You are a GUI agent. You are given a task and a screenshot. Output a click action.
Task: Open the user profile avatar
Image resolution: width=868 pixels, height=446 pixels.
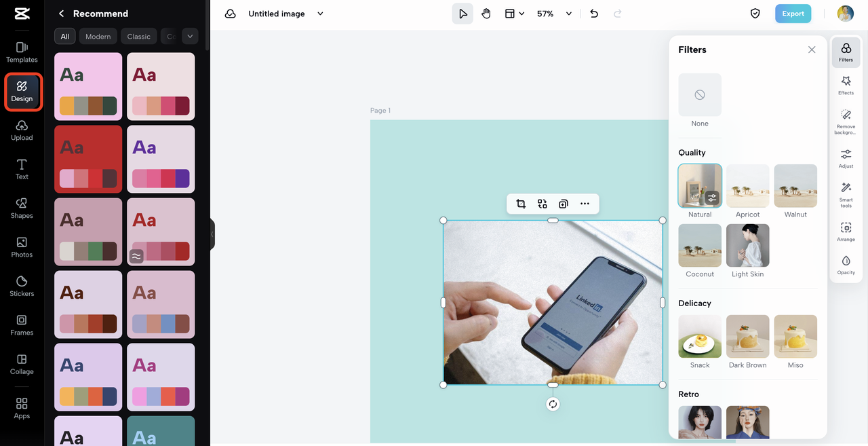[845, 14]
